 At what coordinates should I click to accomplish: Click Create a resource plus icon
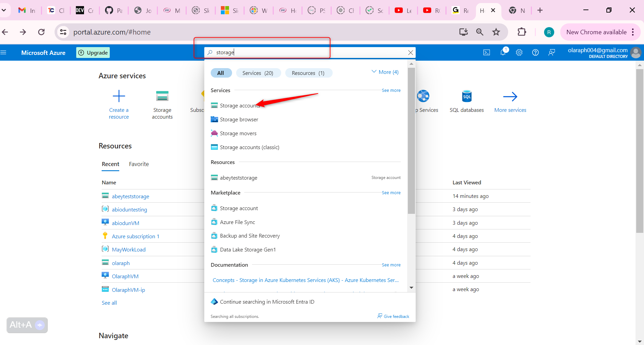(x=119, y=96)
